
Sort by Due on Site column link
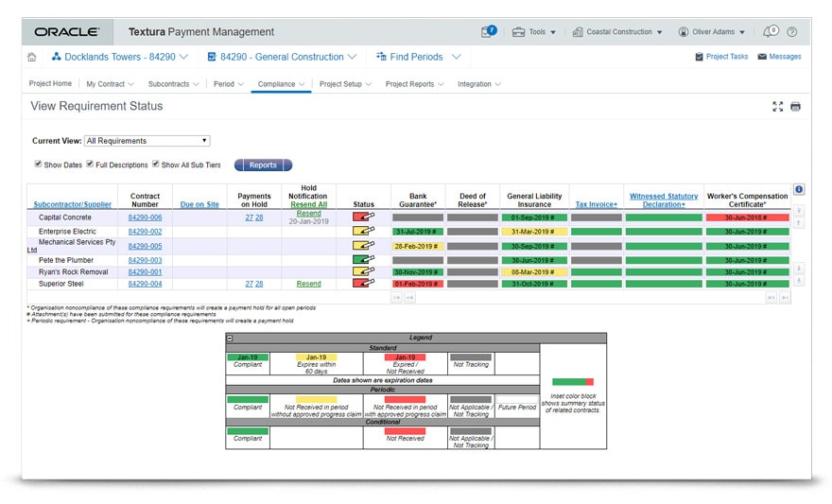point(199,204)
